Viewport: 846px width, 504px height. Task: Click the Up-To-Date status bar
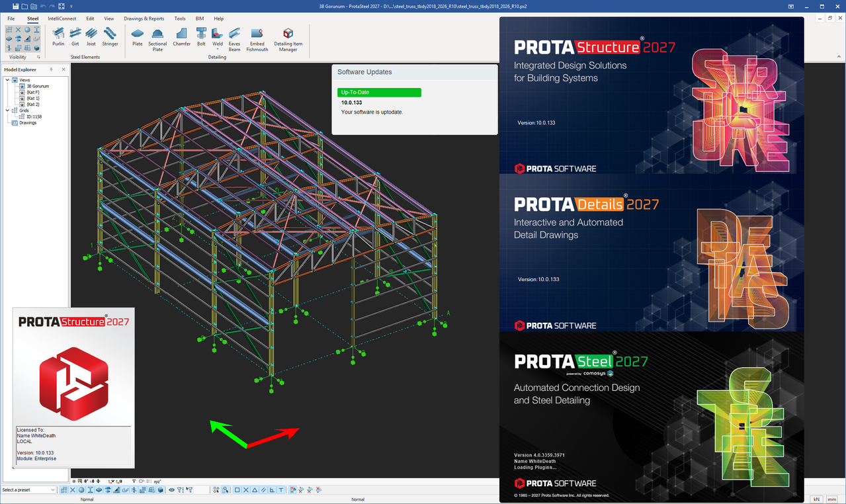[379, 93]
